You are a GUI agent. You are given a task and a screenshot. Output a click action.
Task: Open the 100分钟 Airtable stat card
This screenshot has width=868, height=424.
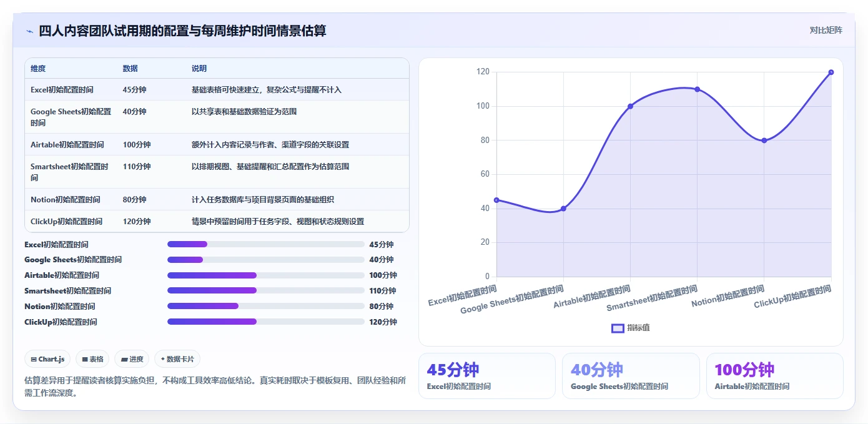coord(774,376)
